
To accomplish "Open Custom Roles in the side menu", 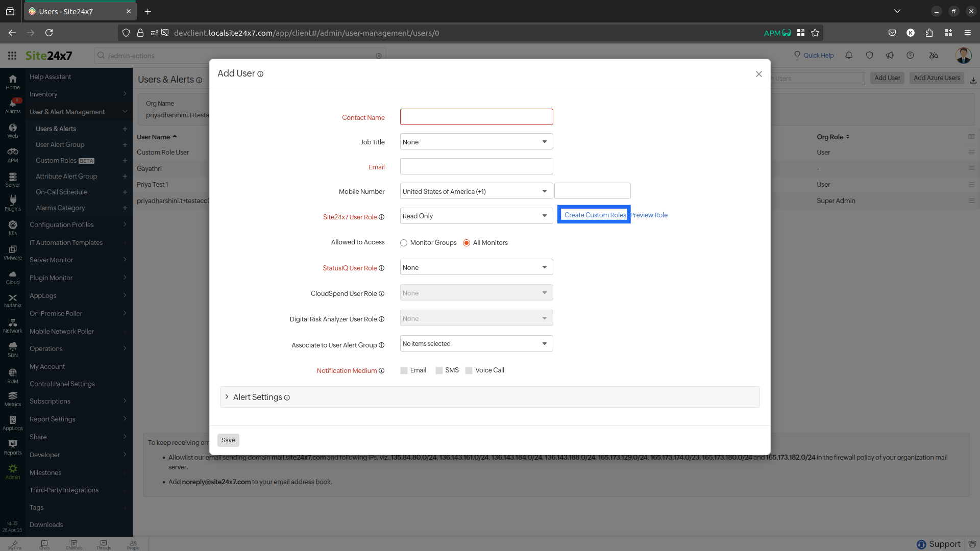I will click(x=56, y=161).
